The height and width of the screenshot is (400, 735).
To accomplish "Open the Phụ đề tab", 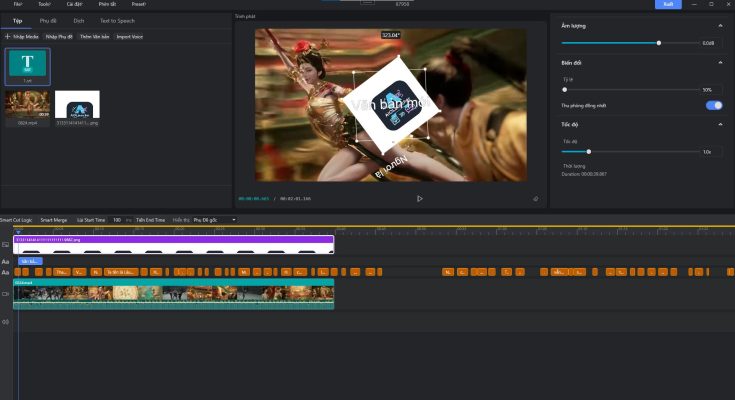I will pyautogui.click(x=48, y=20).
